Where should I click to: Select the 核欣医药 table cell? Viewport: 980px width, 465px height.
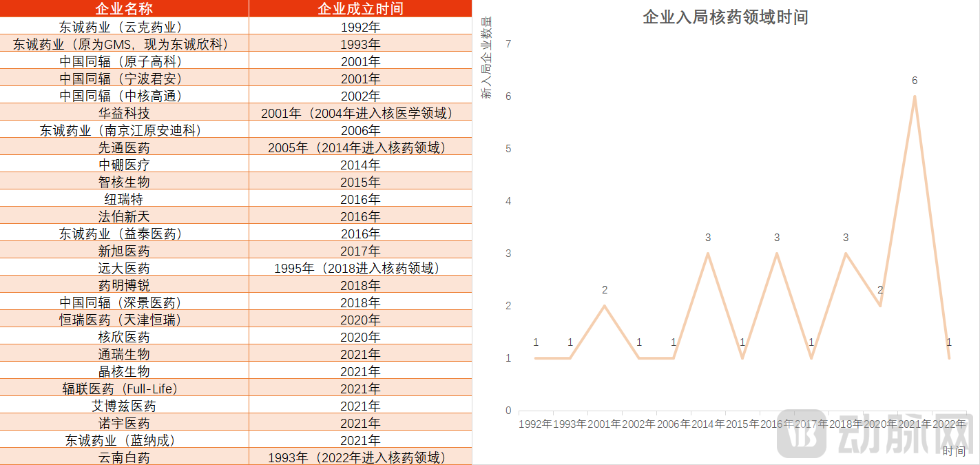124,336
